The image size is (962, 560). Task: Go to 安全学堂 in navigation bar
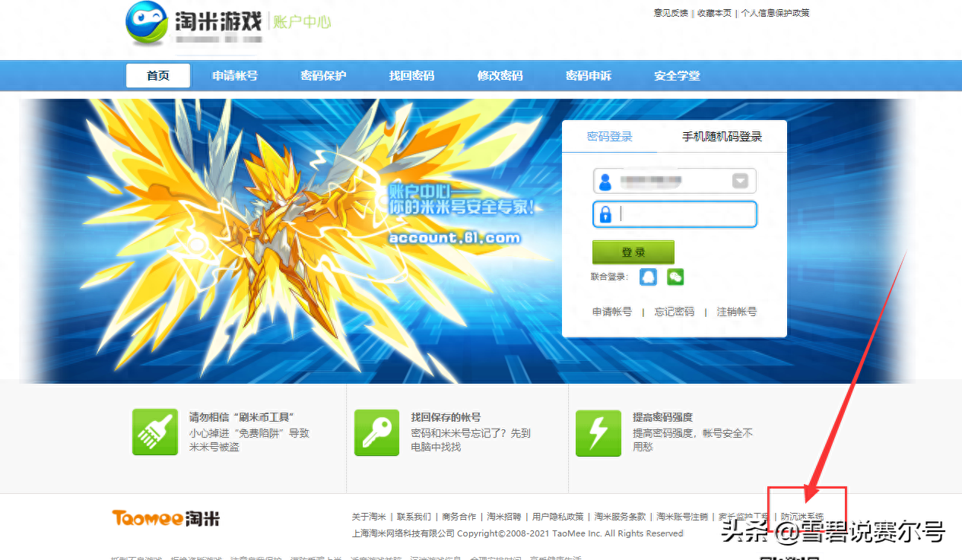pyautogui.click(x=677, y=76)
